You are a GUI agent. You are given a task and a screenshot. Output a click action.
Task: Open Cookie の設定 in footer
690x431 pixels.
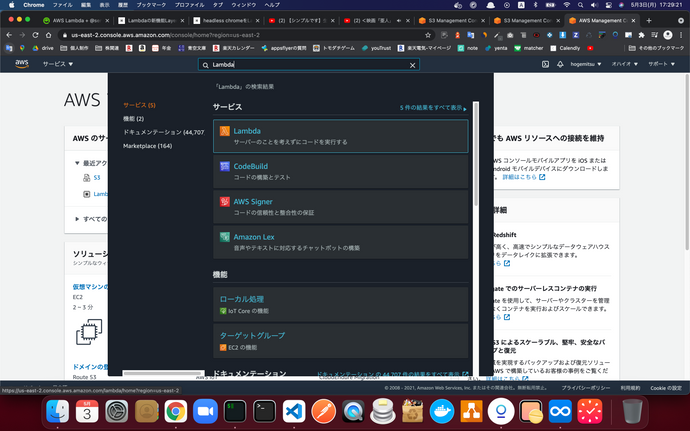666,388
